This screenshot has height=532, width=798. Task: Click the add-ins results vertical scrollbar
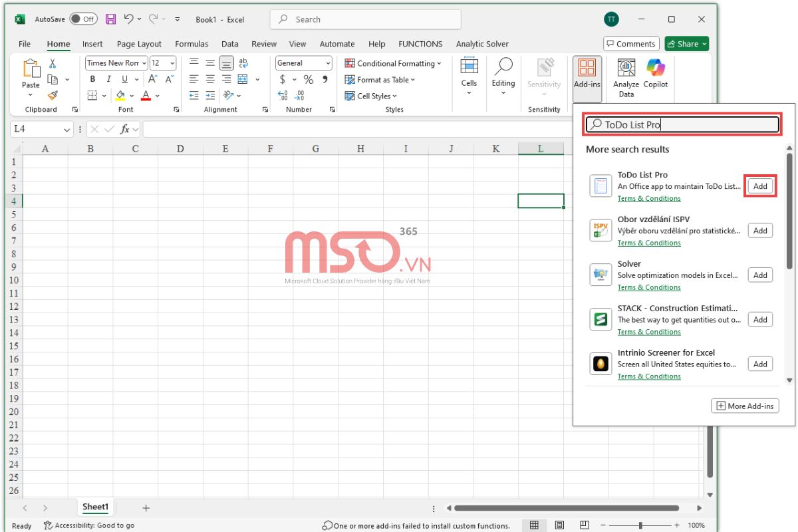tap(789, 213)
